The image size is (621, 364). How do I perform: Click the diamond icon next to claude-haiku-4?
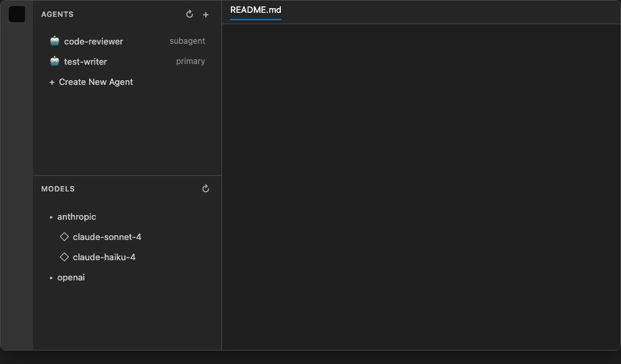64,257
